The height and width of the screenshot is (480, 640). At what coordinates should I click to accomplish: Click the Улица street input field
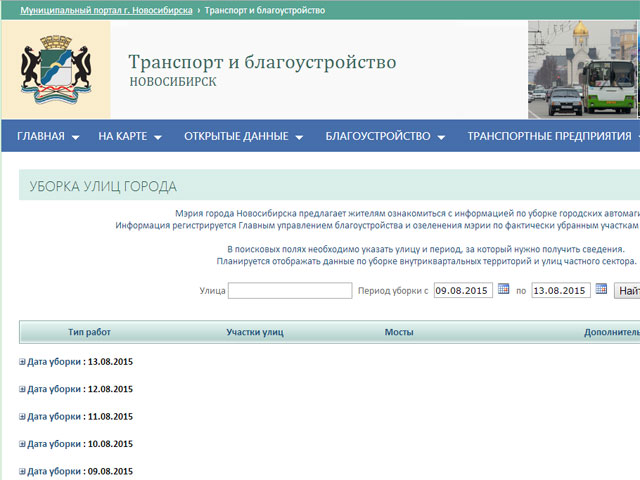pyautogui.click(x=289, y=291)
